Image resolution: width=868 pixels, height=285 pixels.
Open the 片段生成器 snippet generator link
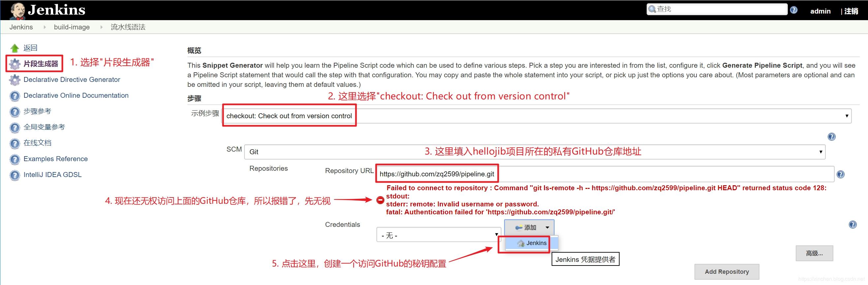click(x=41, y=64)
